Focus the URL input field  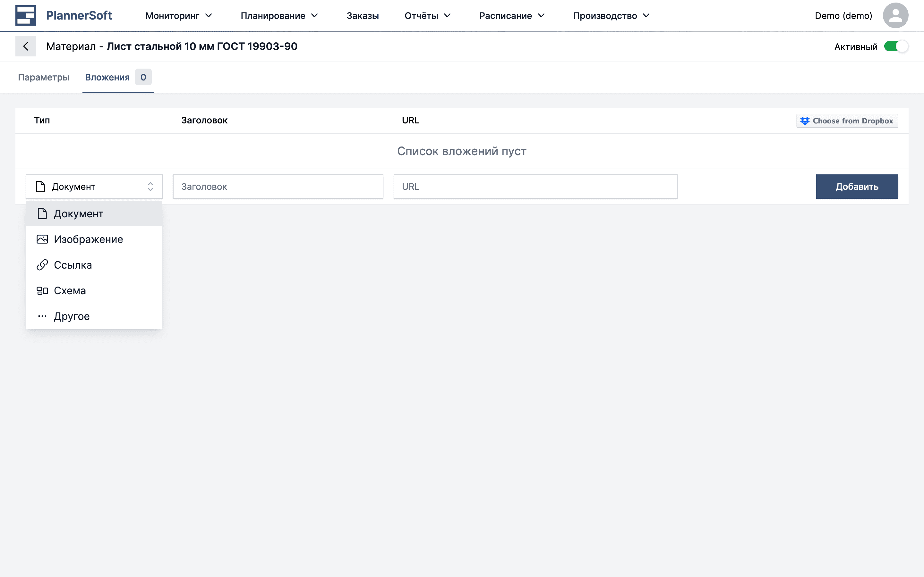pos(535,187)
